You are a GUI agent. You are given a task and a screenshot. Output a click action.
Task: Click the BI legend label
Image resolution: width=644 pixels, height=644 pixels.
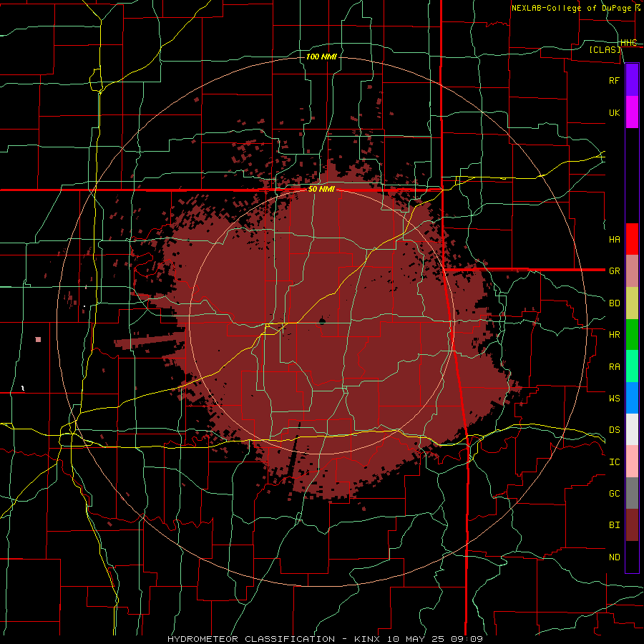point(614,525)
